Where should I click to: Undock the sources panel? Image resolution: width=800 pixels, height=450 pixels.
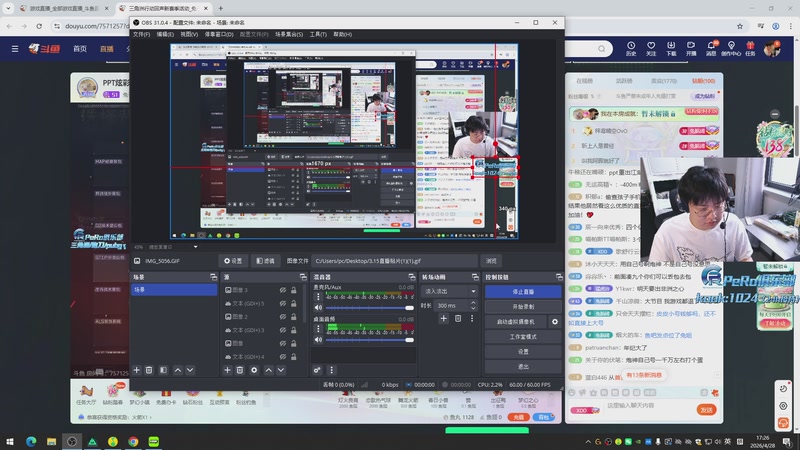[x=303, y=277]
